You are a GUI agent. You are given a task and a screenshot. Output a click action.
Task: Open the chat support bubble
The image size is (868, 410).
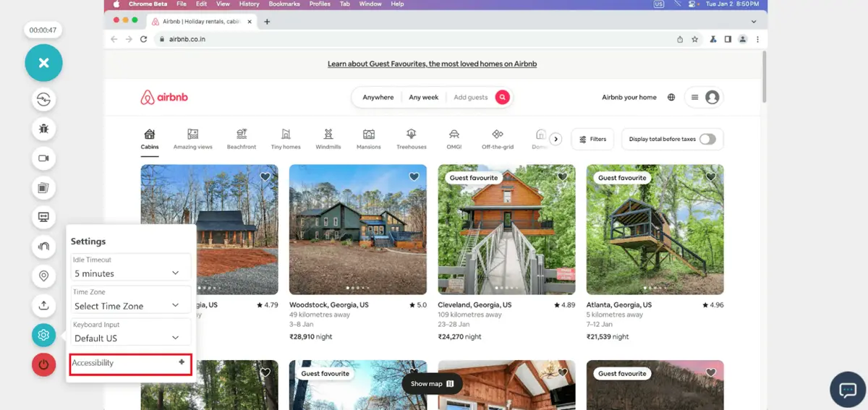(848, 390)
